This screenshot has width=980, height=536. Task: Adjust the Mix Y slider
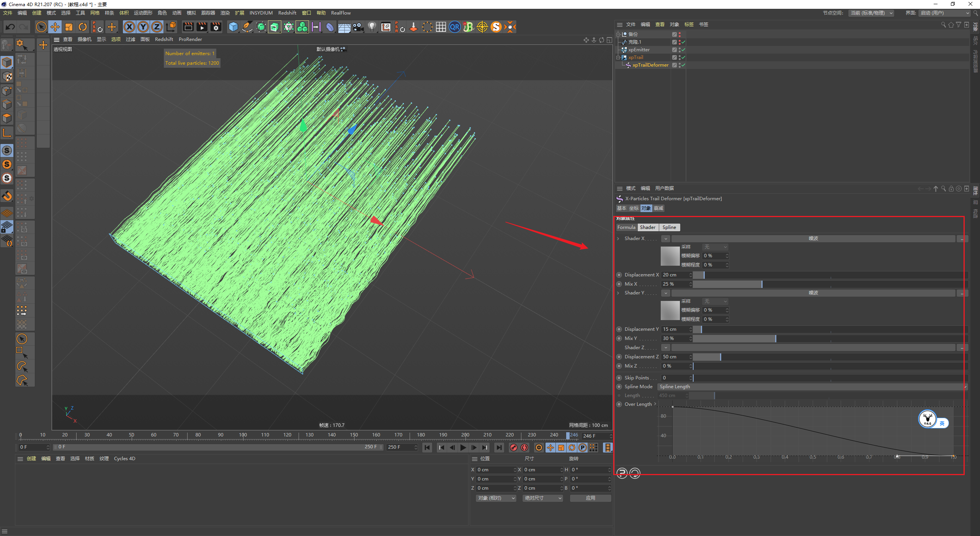[x=775, y=338]
